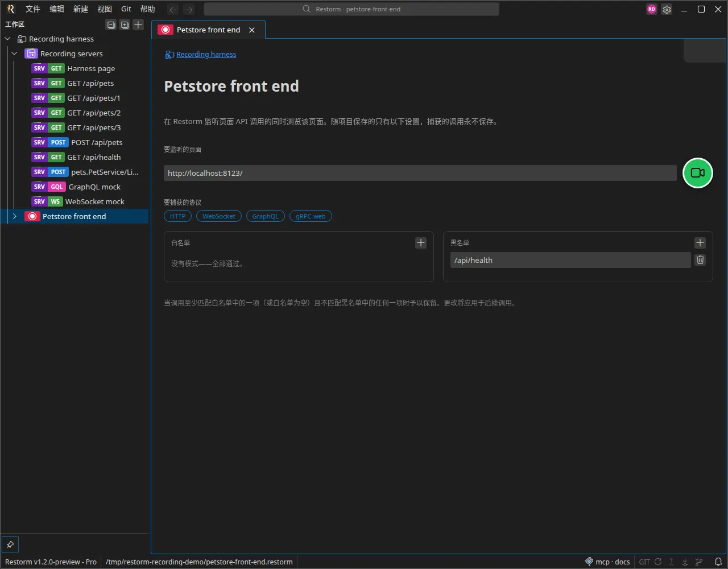Open POST /api/pets server entry

point(75,142)
